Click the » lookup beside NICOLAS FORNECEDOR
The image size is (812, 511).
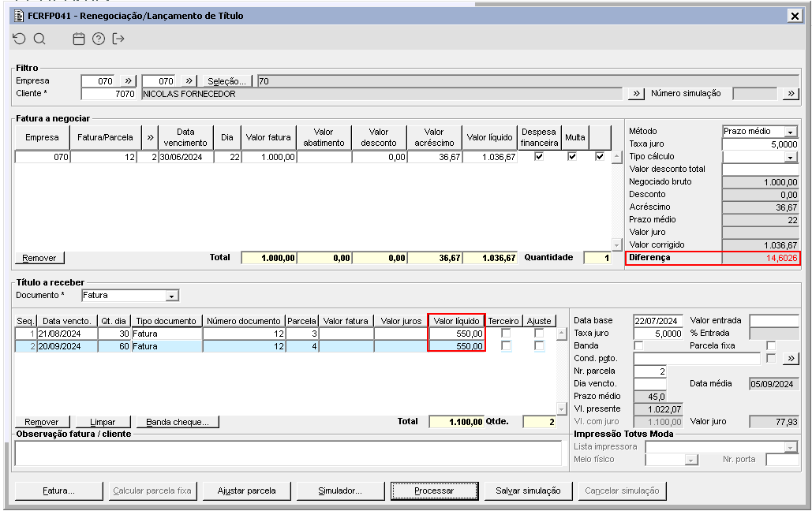pos(636,94)
